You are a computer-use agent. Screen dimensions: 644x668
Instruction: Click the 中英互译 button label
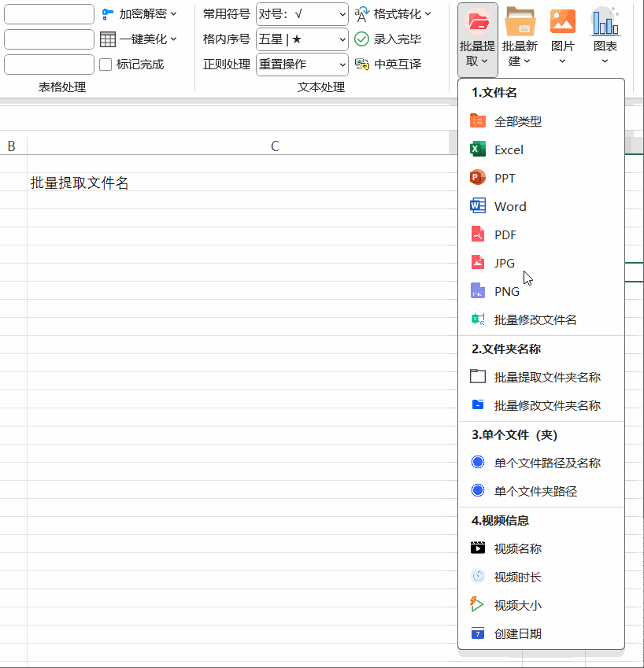tap(398, 65)
